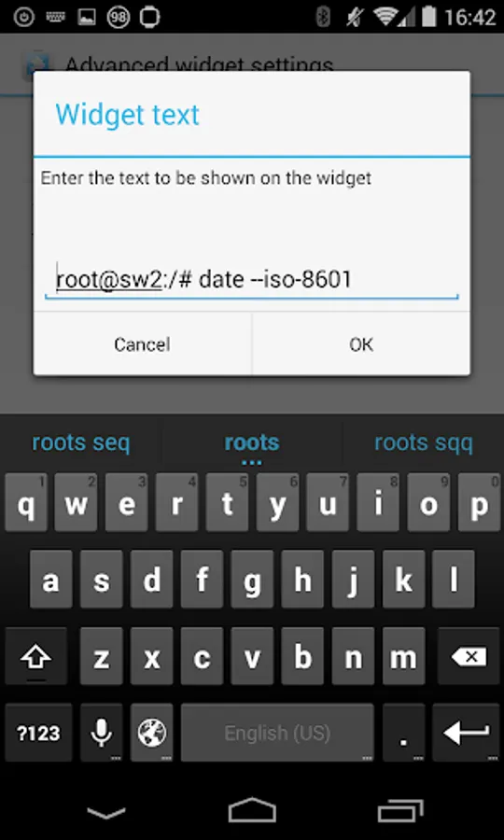Click the Cancel button in dialog
This screenshot has width=504, height=840.
(143, 343)
